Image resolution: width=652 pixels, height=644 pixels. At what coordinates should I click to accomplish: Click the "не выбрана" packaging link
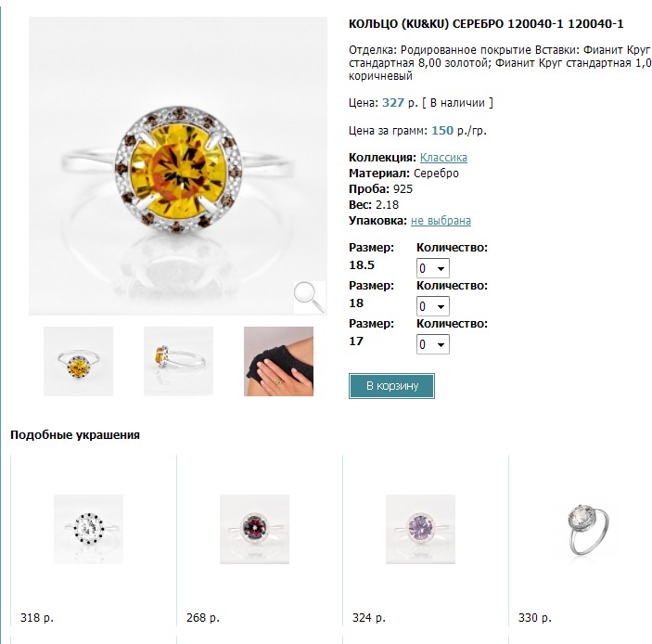441,221
